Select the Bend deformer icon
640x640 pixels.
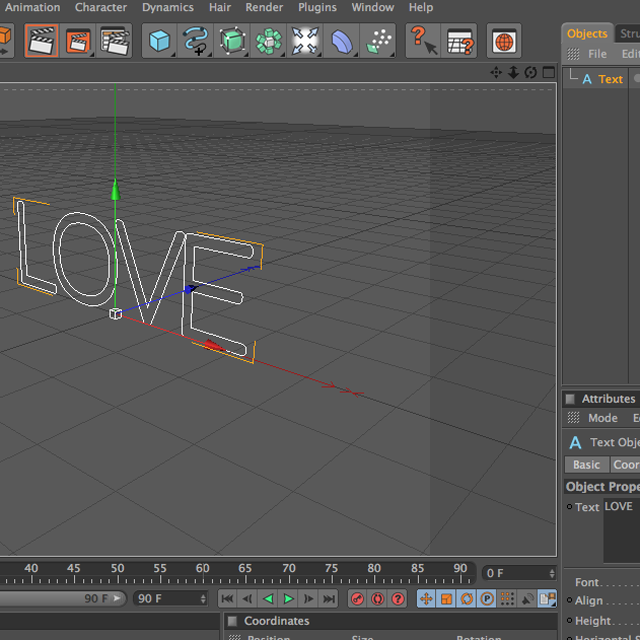[342, 41]
